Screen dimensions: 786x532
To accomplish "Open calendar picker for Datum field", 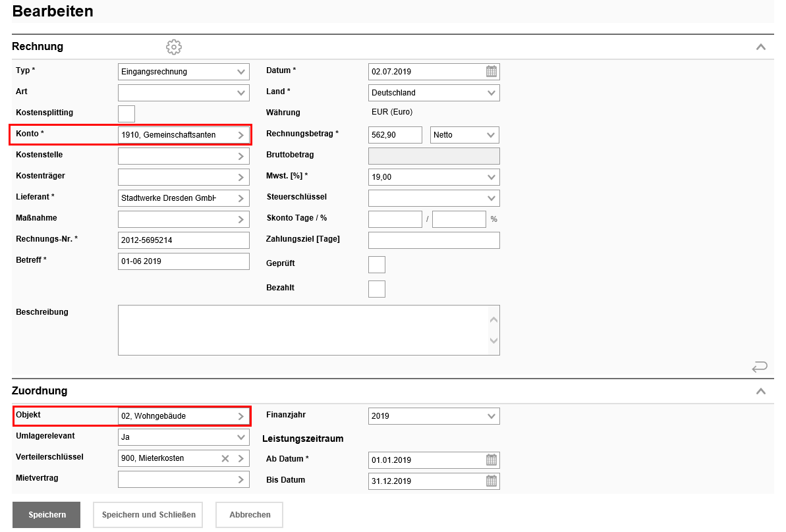I will point(491,72).
